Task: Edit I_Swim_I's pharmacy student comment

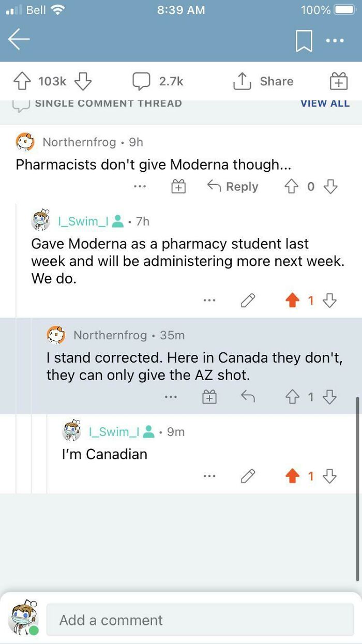Action: click(248, 300)
